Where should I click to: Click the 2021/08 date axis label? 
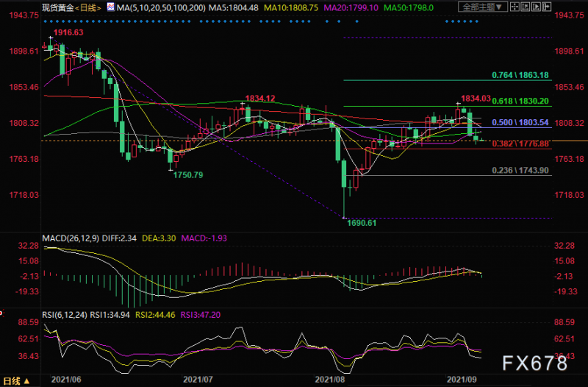[x=330, y=380]
